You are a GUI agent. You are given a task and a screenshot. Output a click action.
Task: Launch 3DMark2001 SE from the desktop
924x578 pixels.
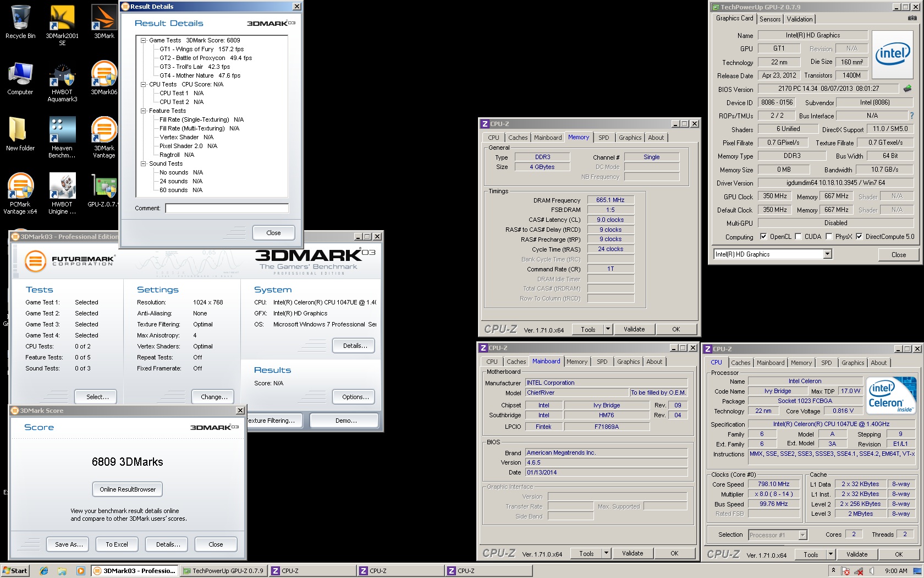[62, 25]
